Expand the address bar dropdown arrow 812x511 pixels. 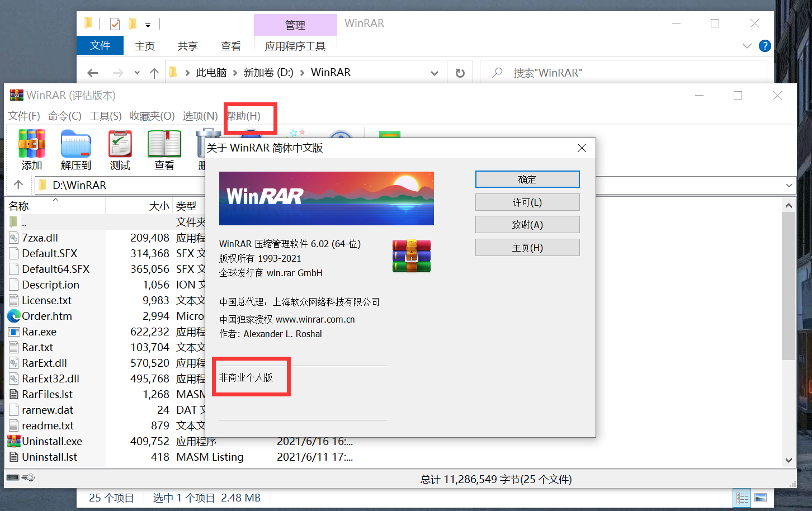tap(435, 72)
